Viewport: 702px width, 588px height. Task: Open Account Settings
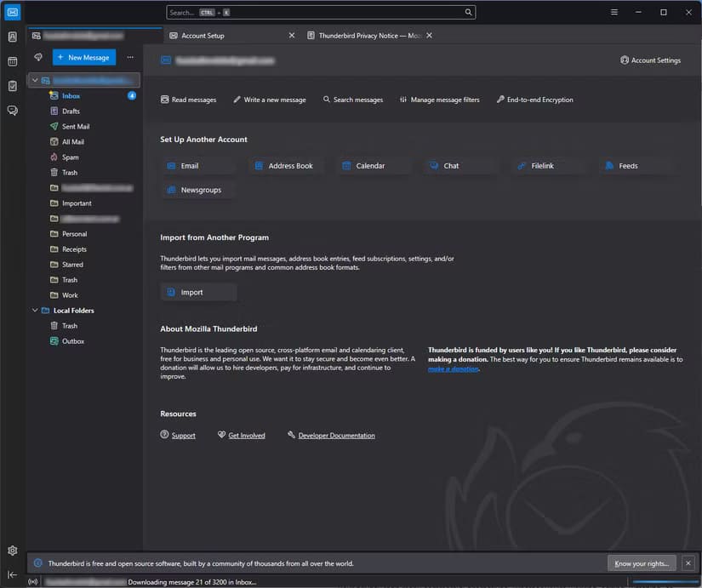[650, 60]
